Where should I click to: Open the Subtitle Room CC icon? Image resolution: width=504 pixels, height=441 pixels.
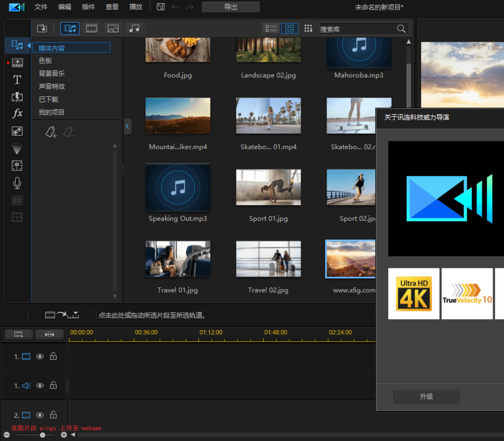(17, 200)
